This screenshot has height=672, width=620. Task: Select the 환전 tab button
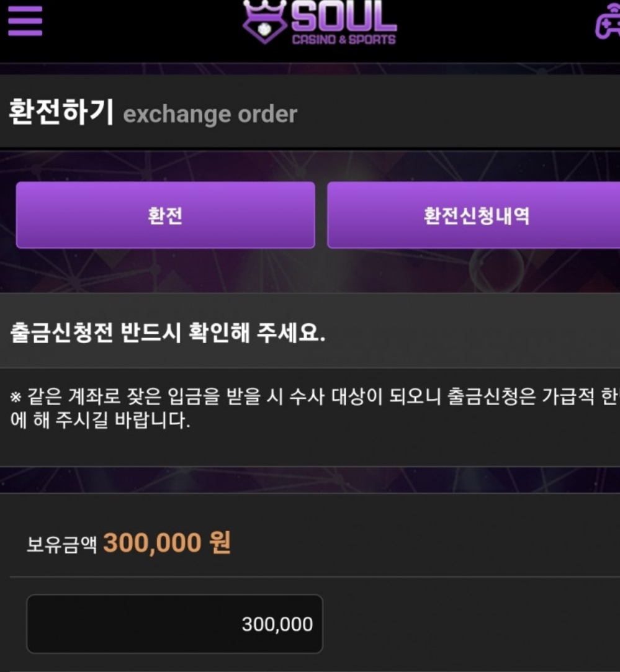click(x=165, y=215)
